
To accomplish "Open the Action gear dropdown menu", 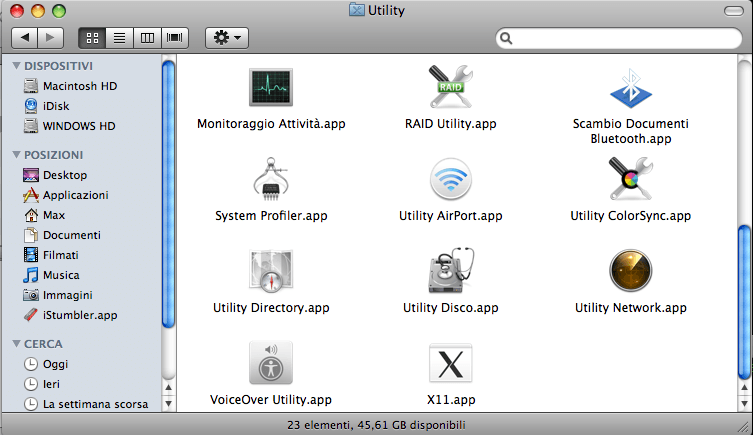I will [227, 37].
